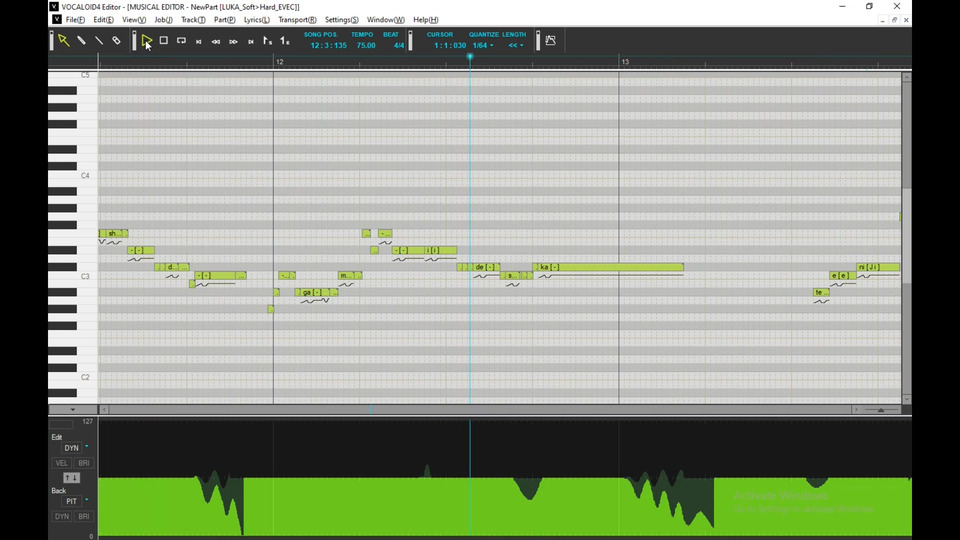Click the Tempo value 75.00
960x540 pixels.
tap(366, 45)
